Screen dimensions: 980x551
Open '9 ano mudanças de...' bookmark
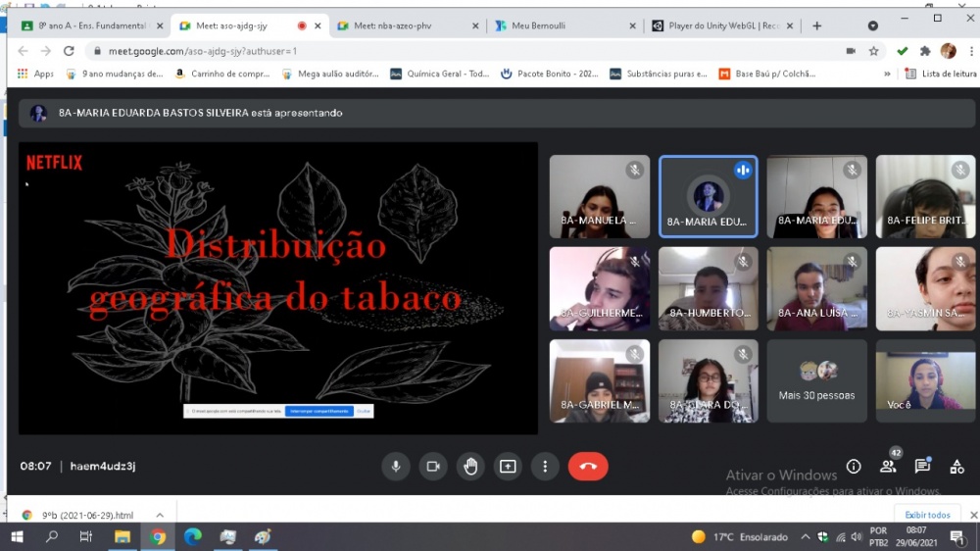click(x=115, y=74)
